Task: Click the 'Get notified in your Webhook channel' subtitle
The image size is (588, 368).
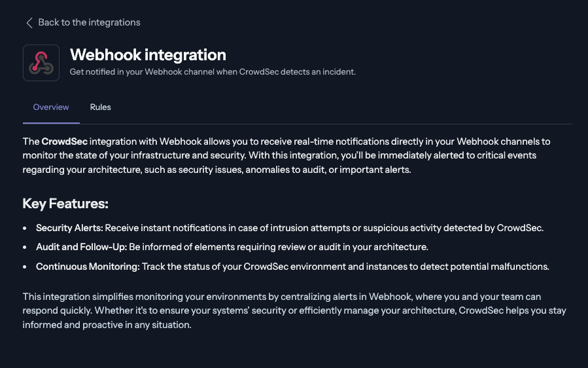Action: (x=213, y=72)
